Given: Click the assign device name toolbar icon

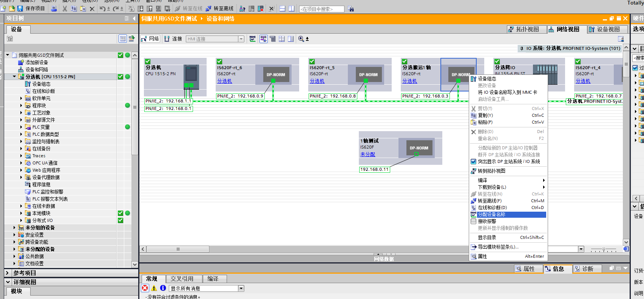Looking at the screenshot, I should tap(252, 39).
